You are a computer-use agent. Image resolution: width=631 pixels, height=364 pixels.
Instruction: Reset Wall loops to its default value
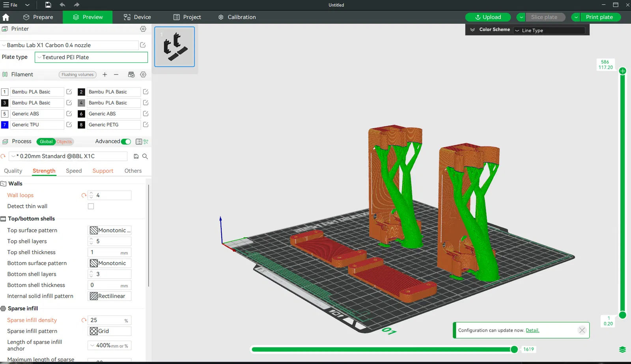tap(84, 195)
